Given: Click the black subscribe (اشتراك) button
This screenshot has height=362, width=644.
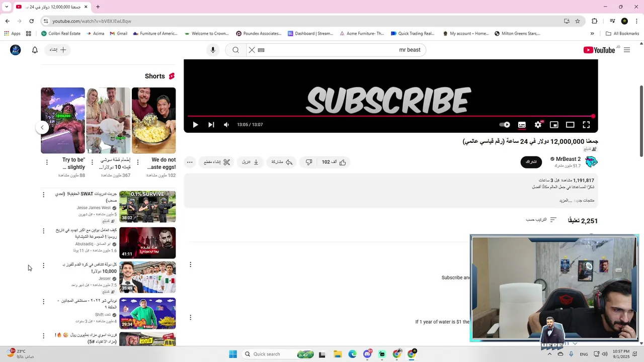Looking at the screenshot, I should pyautogui.click(x=531, y=162).
